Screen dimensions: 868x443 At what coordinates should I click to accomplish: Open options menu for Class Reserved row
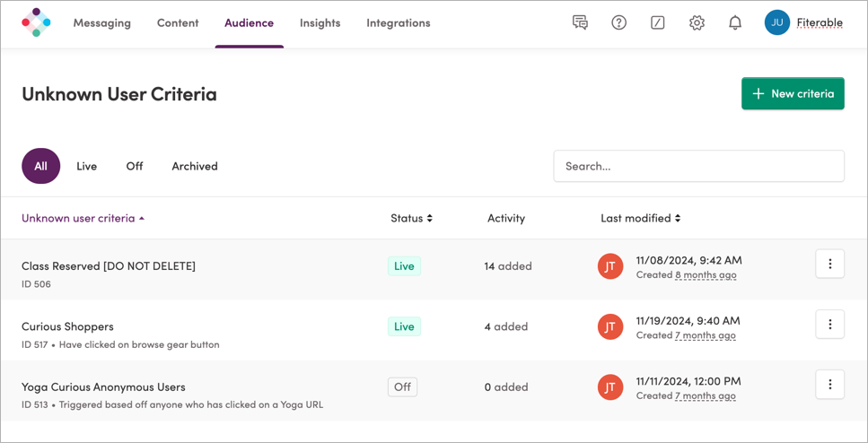829,264
